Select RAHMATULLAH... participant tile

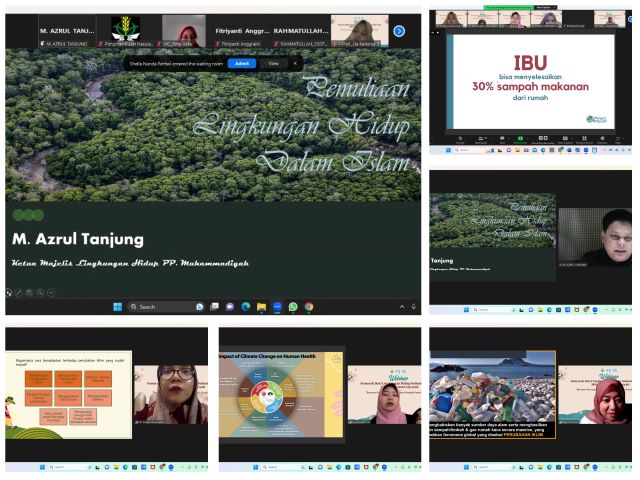(301, 31)
